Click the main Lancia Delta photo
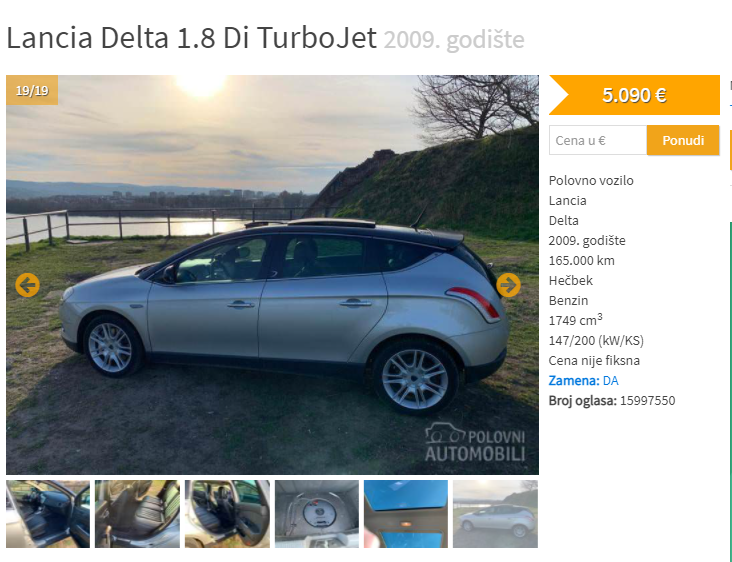This screenshot has width=732, height=562. pyautogui.click(x=272, y=275)
